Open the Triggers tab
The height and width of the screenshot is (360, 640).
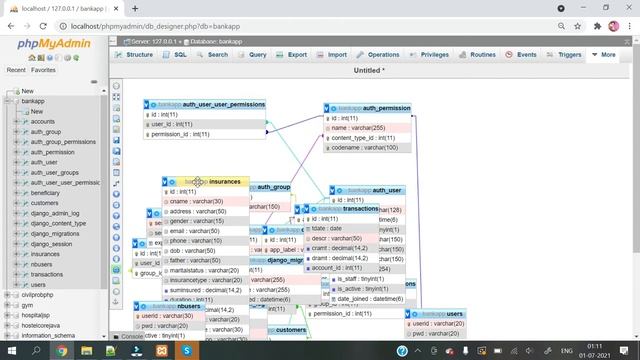pyautogui.click(x=564, y=55)
